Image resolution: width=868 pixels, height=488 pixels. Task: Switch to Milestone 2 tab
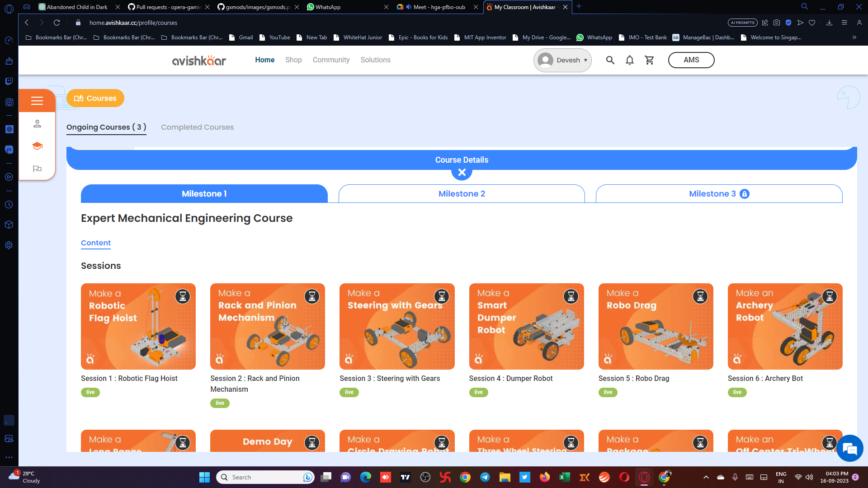pyautogui.click(x=462, y=194)
